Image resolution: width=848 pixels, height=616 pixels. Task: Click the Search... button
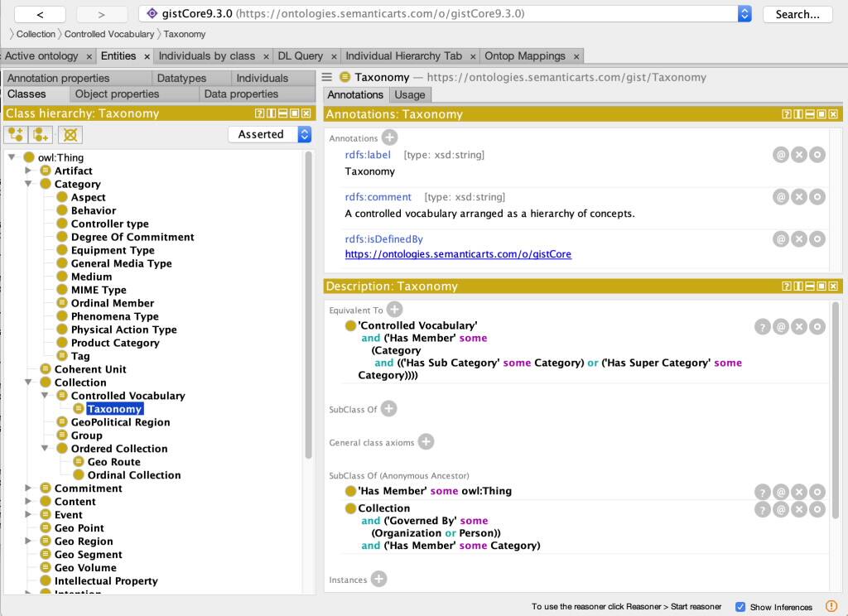[797, 13]
